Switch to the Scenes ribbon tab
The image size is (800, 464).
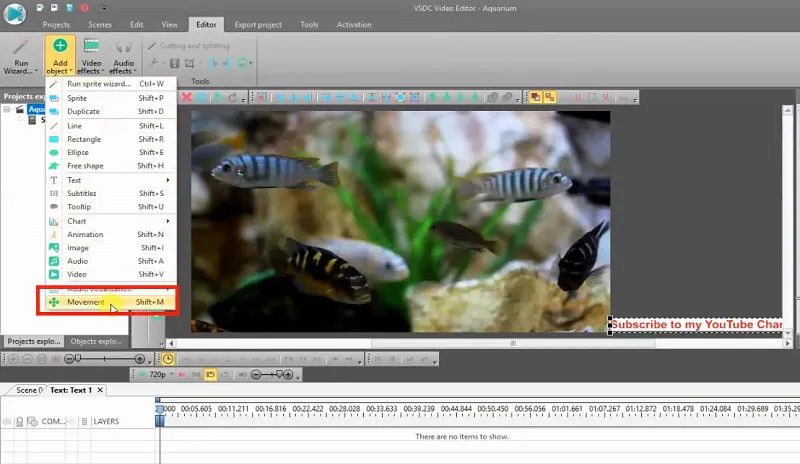click(x=99, y=25)
